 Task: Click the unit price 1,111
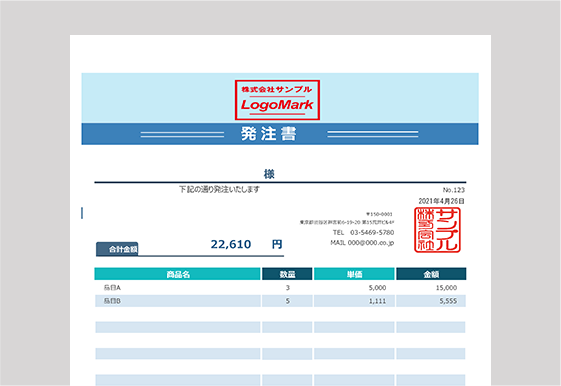tap(377, 301)
